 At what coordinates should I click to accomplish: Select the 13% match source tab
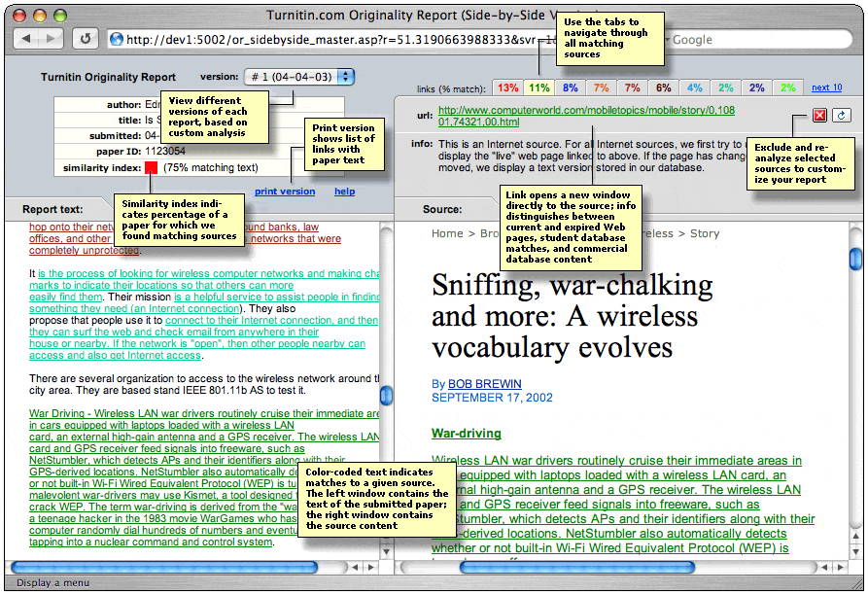[x=508, y=87]
